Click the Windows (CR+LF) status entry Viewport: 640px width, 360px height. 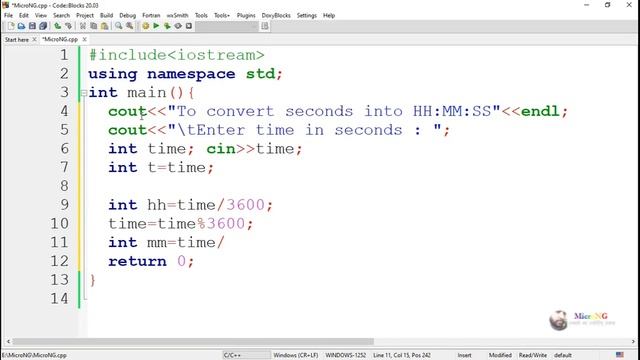[x=296, y=355]
